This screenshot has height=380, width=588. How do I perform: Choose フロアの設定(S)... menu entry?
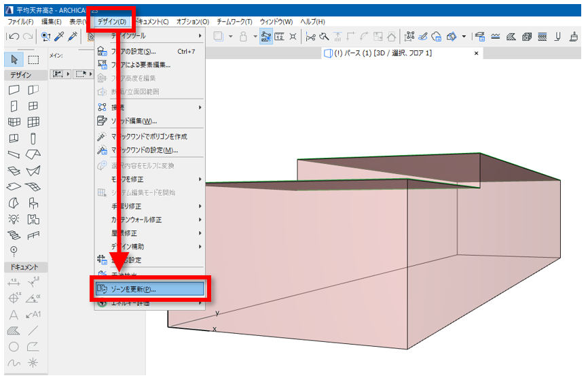point(149,52)
